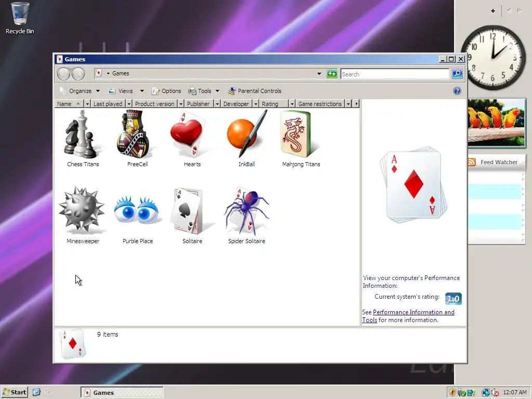This screenshot has width=532, height=399.
Task: Expand the Views dropdown arrow
Action: (x=142, y=91)
